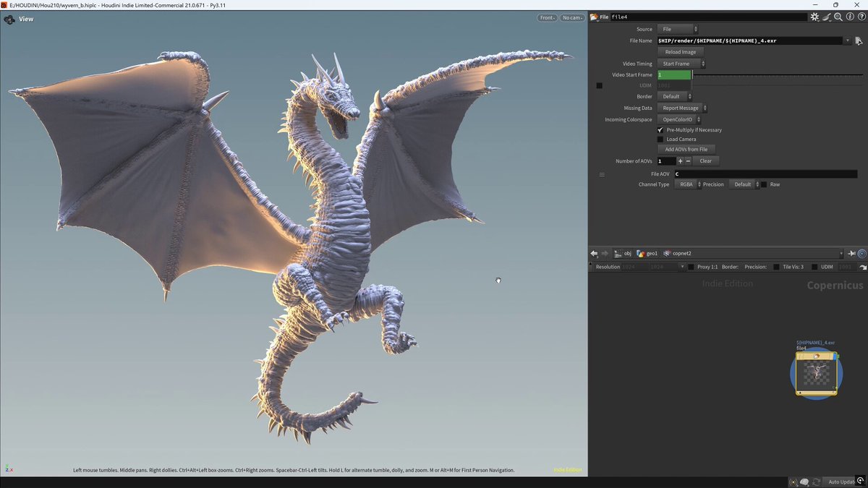The width and height of the screenshot is (868, 488).
Task: Open the parameter gear settings menu
Action: [814, 17]
